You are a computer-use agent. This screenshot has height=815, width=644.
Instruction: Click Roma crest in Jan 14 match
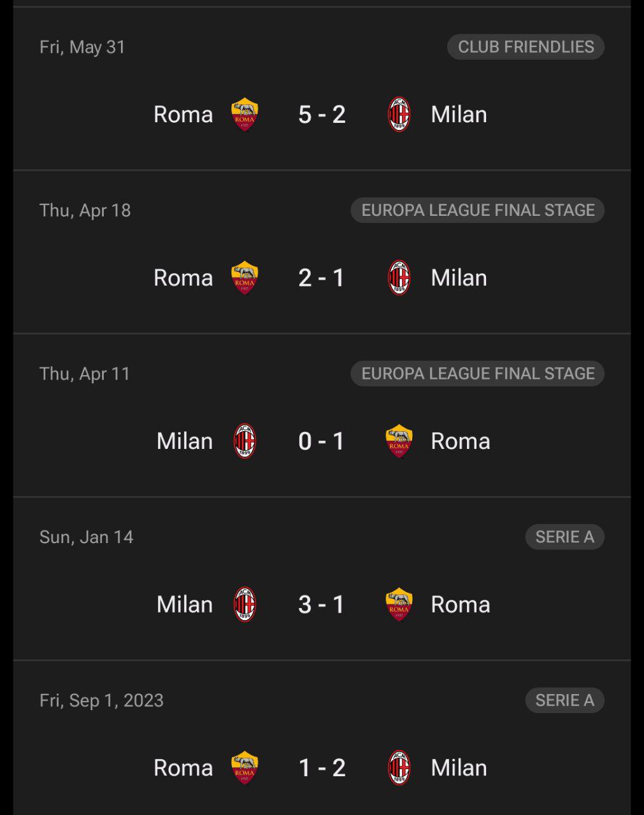pos(399,604)
